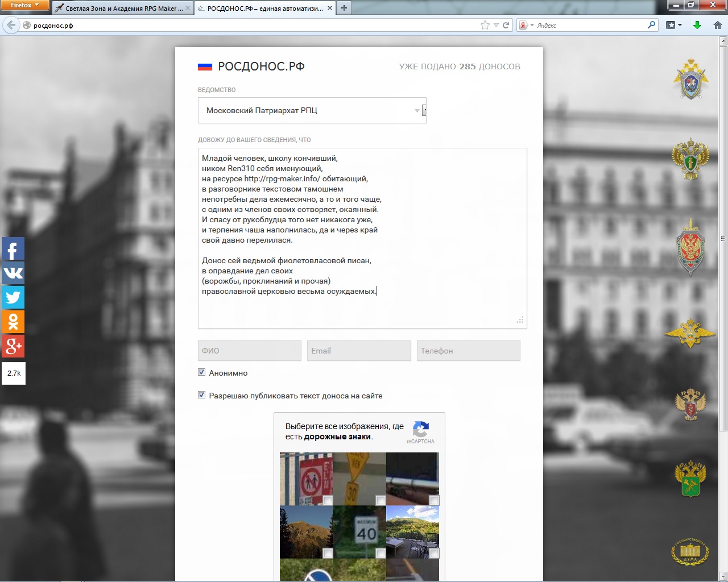This screenshot has width=728, height=582.
Task: Click the УЖЕ ПОДАНО 285 ДОНОСОВ counter
Action: click(x=460, y=66)
